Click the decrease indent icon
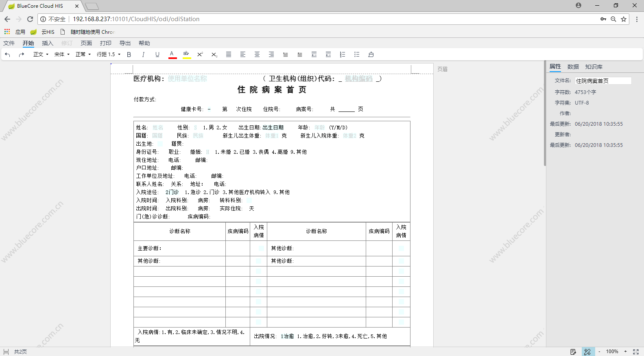The height and width of the screenshot is (356, 644). pos(328,55)
